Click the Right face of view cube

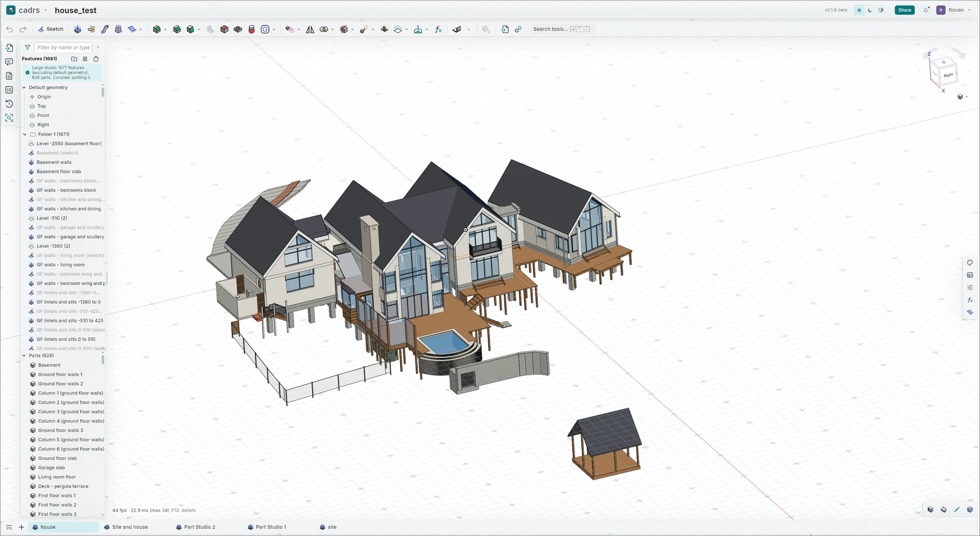[948, 75]
